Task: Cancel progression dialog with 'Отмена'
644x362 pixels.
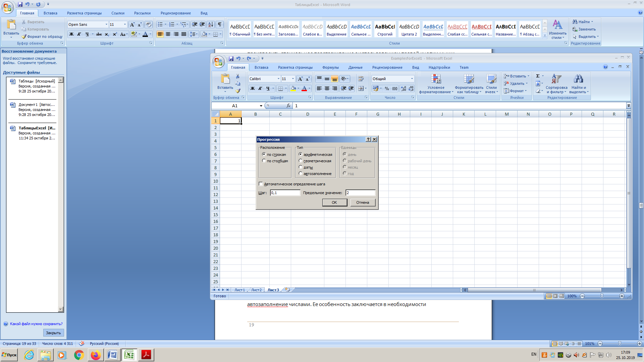Action: pos(363,202)
